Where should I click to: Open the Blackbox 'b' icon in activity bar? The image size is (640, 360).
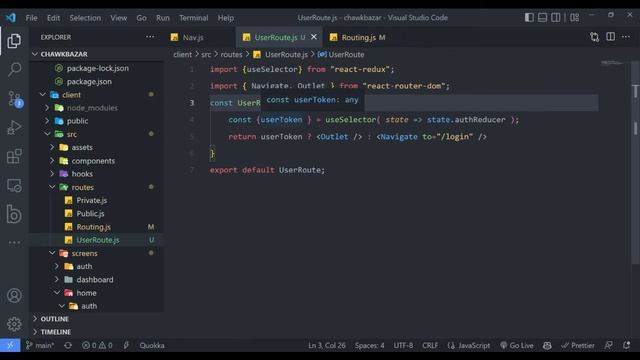click(x=14, y=214)
